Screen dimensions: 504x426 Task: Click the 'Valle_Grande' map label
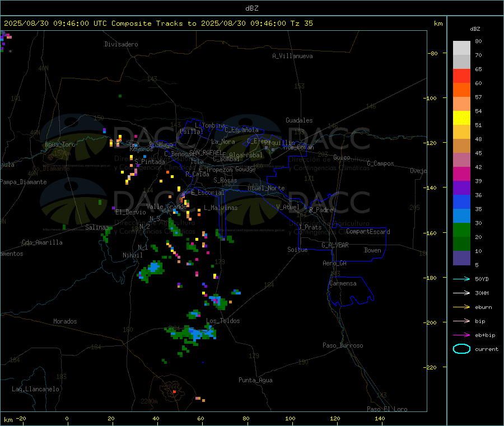[x=166, y=207]
